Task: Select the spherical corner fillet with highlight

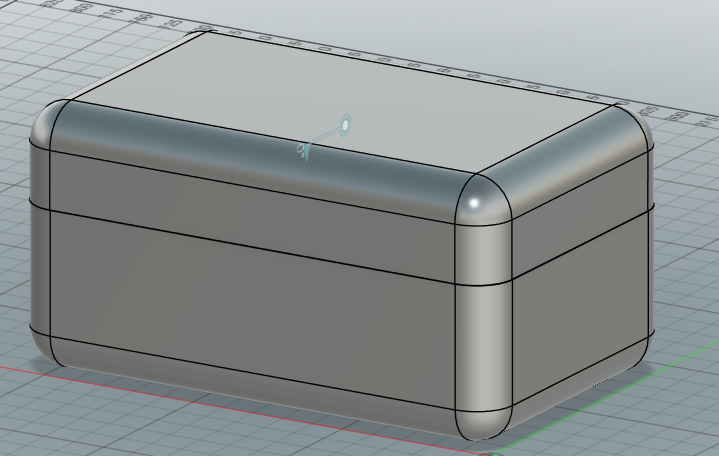Action: [481, 200]
